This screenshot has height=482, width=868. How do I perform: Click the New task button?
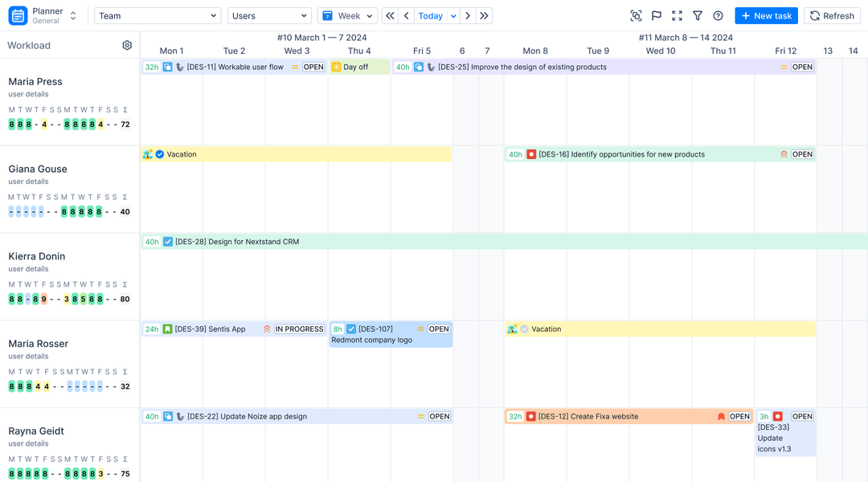(765, 15)
